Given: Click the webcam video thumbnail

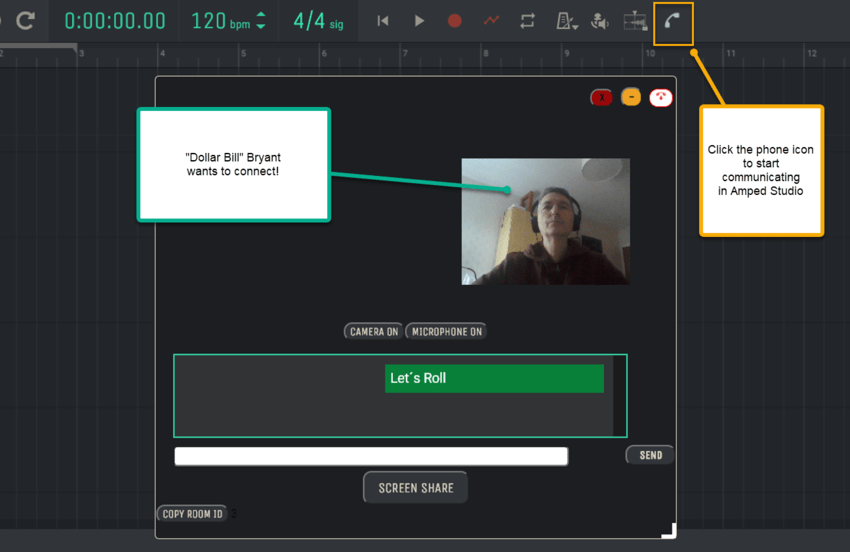Looking at the screenshot, I should pyautogui.click(x=545, y=221).
